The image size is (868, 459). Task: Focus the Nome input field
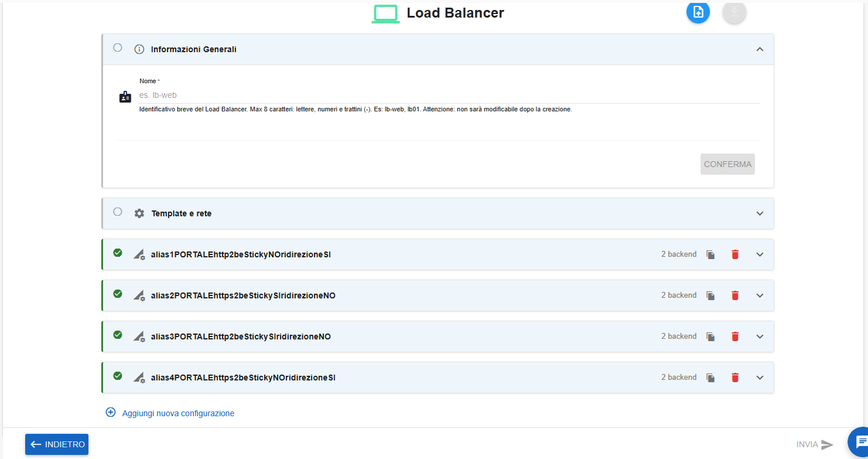click(449, 95)
